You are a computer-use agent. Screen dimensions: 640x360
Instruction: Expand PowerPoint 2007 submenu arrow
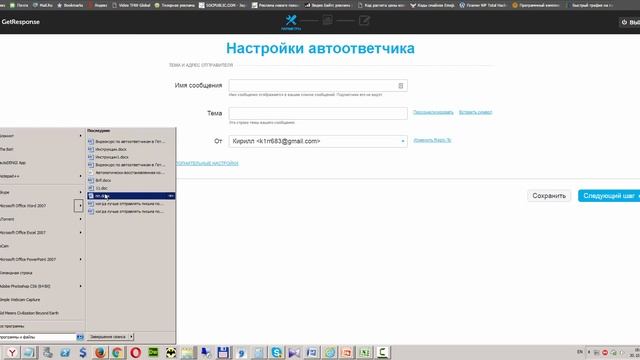point(80,260)
